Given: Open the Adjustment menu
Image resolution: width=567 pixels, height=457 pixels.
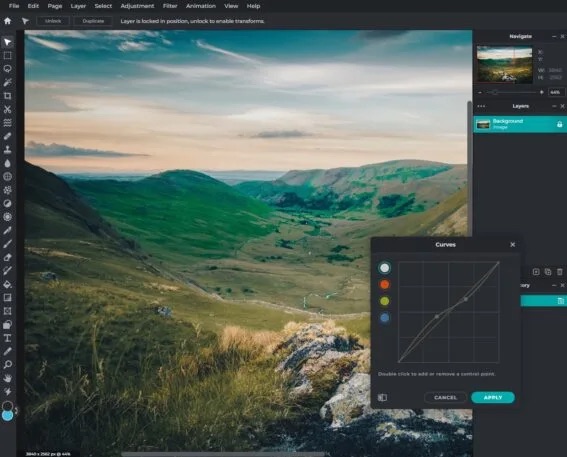Looking at the screenshot, I should pyautogui.click(x=137, y=6).
